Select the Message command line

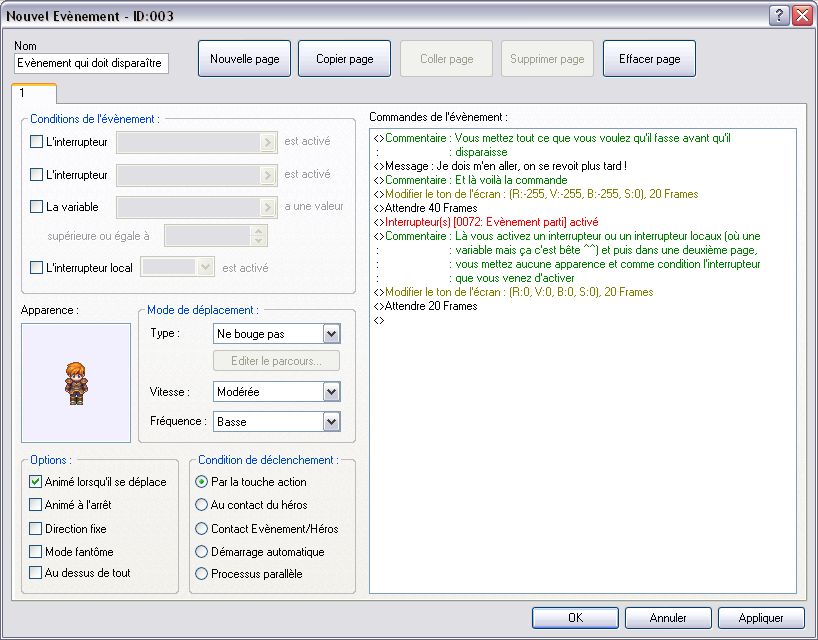(x=500, y=166)
